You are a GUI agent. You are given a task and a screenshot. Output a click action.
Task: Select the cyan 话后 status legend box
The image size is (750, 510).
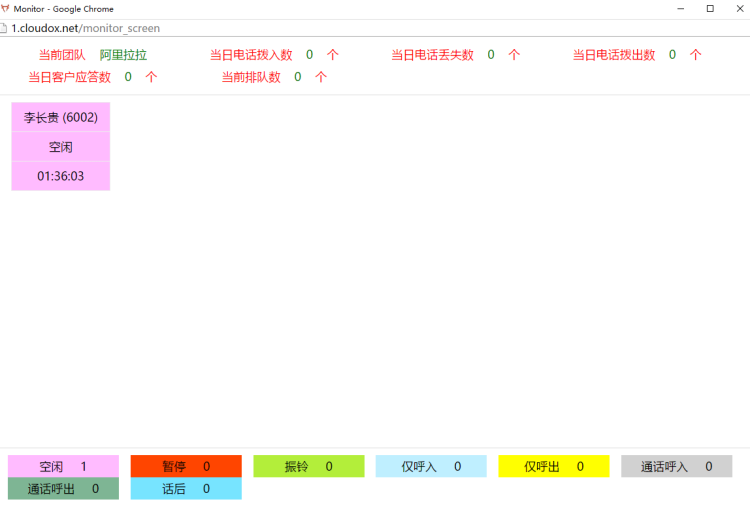(x=186, y=489)
